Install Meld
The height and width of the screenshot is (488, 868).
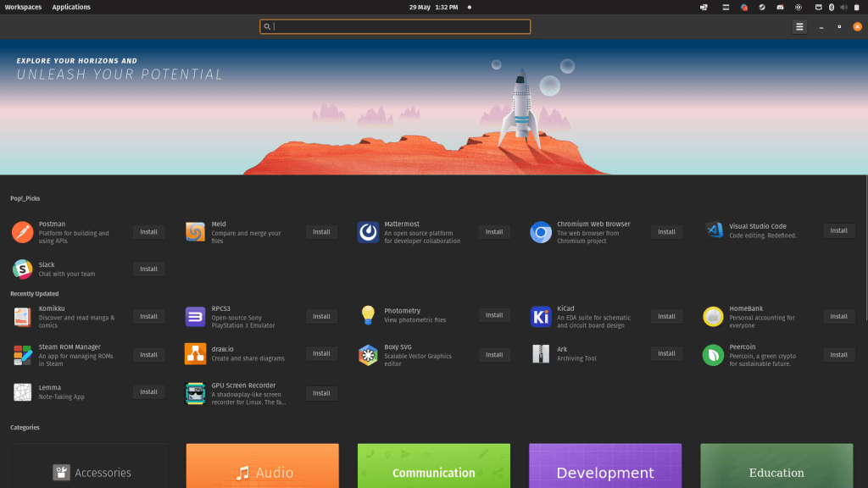tap(321, 232)
